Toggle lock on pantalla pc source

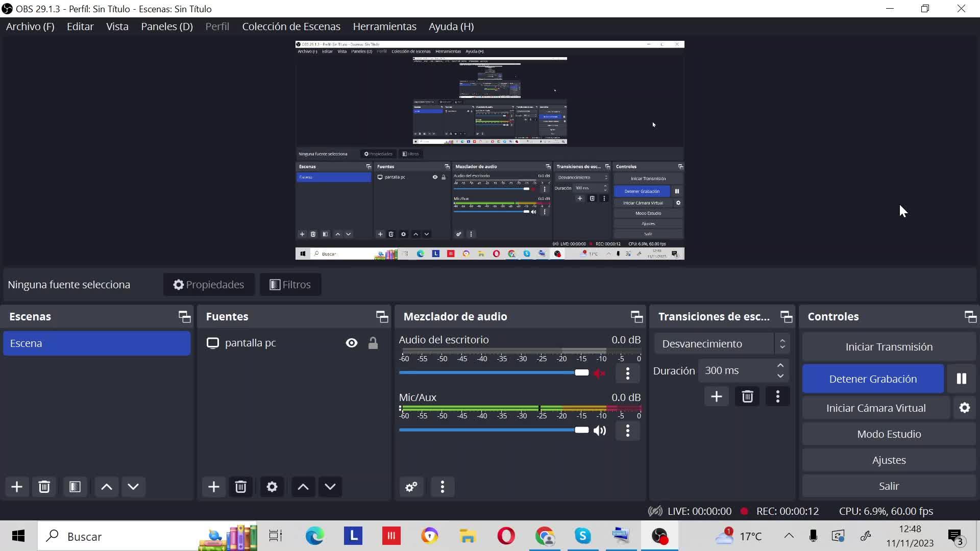(x=373, y=343)
